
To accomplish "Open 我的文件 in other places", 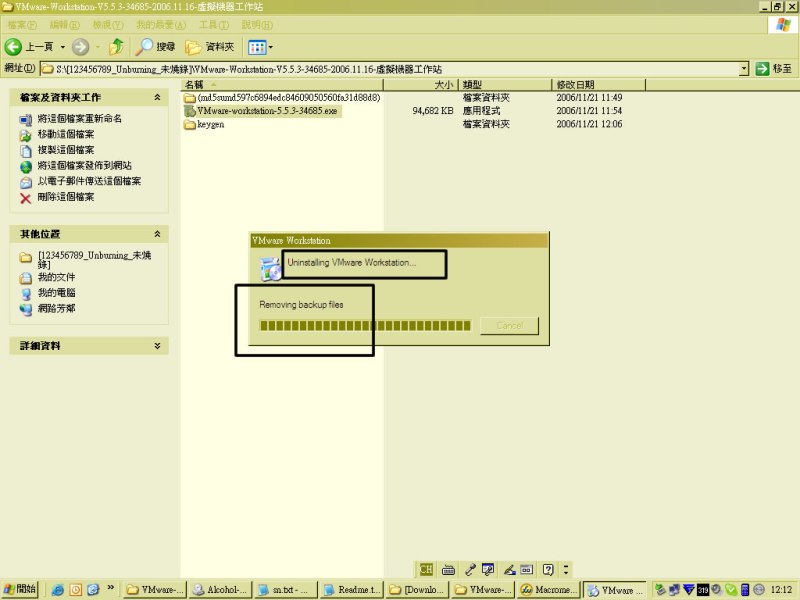I will (x=56, y=277).
